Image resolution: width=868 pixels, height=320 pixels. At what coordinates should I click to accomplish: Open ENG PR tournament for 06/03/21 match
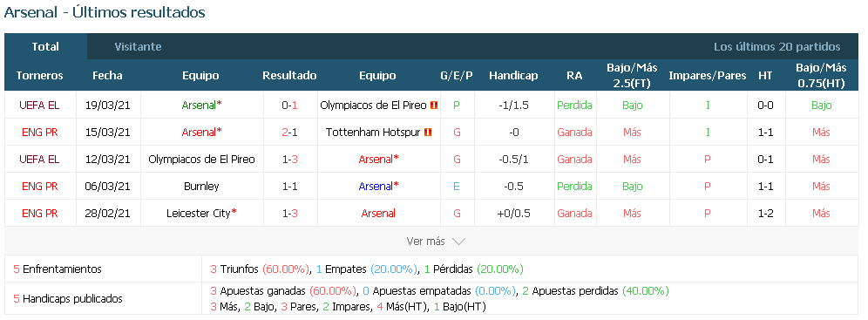tap(39, 187)
